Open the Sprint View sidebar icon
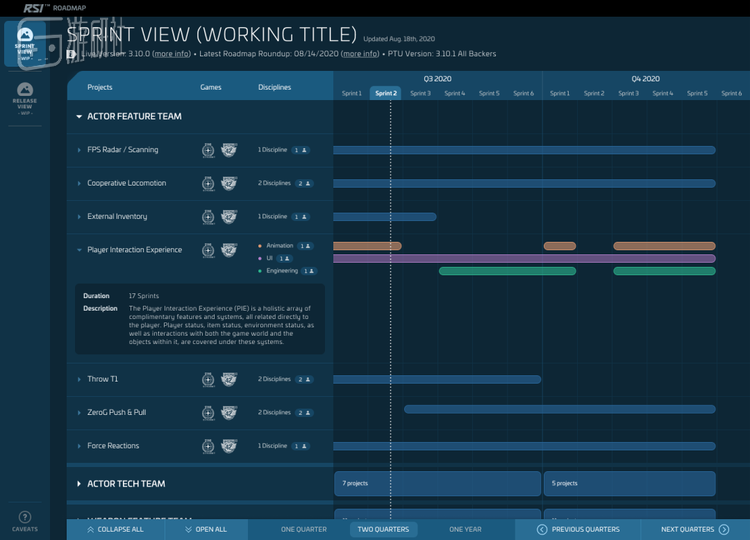750x540 pixels. (x=24, y=43)
